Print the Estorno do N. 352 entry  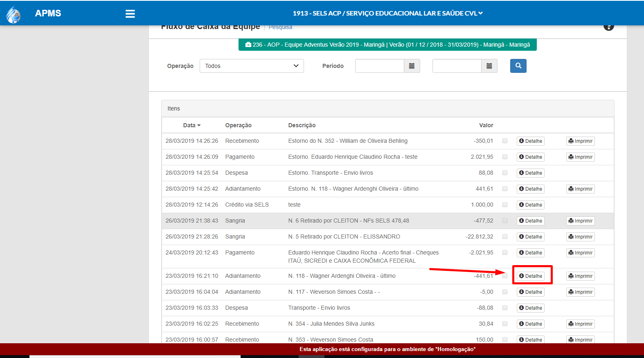[581, 141]
